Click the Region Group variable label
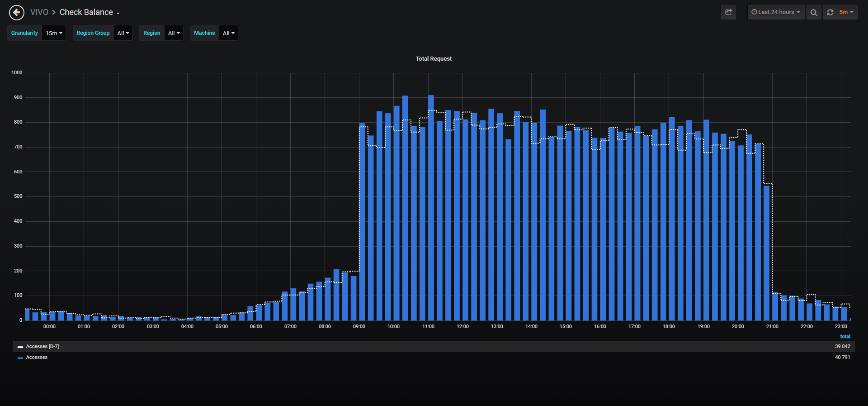Image resolution: width=868 pixels, height=406 pixels. point(93,33)
